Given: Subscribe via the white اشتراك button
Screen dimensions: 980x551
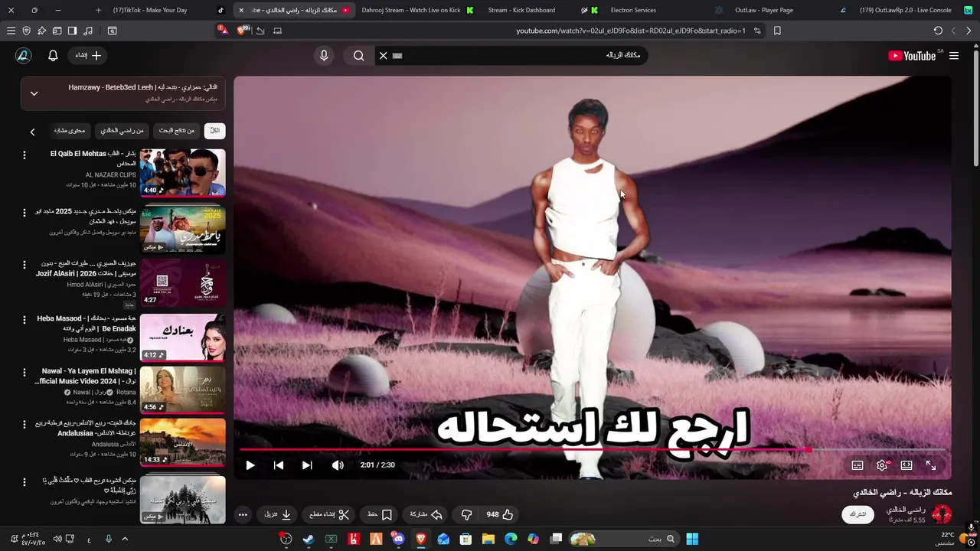Looking at the screenshot, I should click(x=858, y=514).
